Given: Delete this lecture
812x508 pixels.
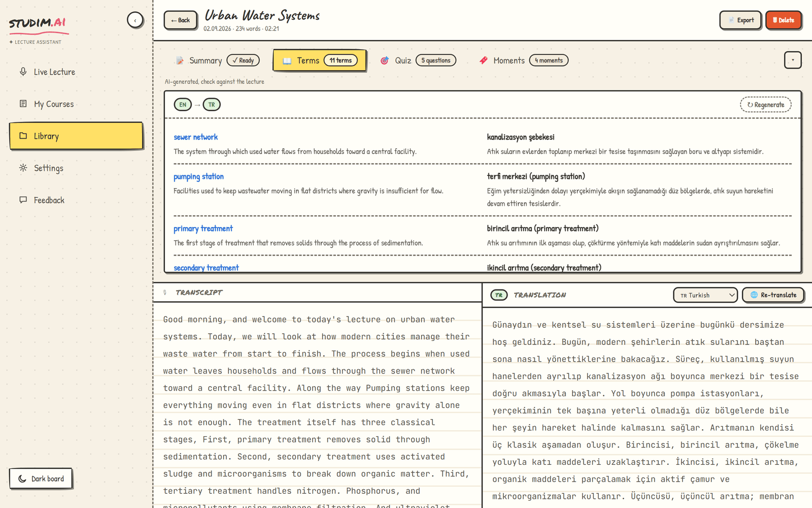Looking at the screenshot, I should [x=784, y=20].
